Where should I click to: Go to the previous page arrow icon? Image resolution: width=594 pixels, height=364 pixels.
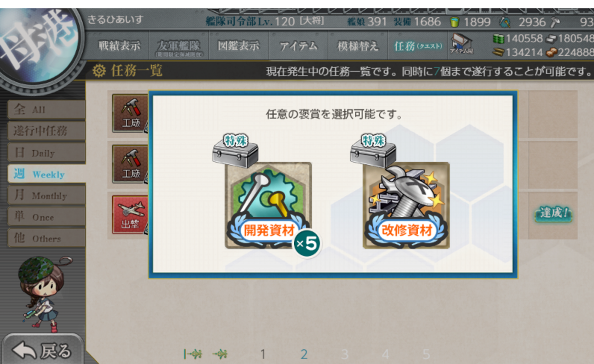[220, 354]
